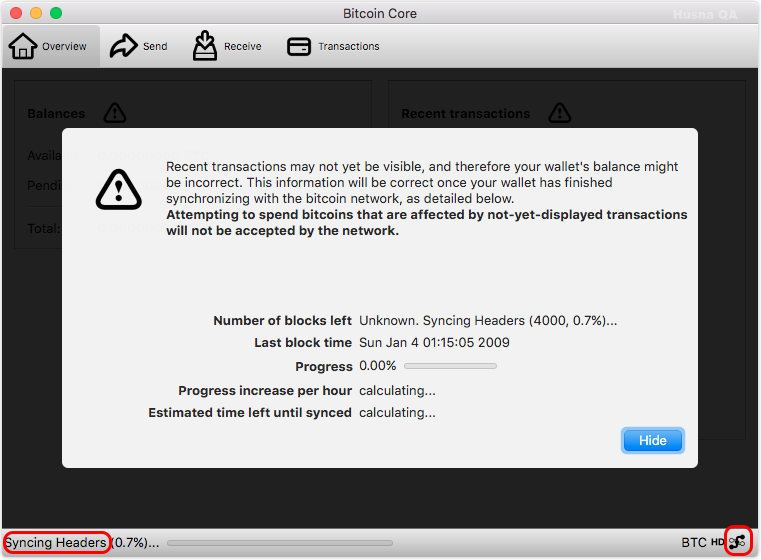Click the Send arrow icon
The image size is (761, 560).
[x=123, y=46]
